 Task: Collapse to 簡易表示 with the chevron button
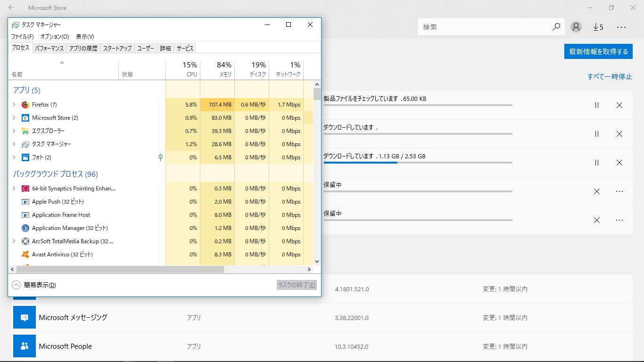coord(17,285)
